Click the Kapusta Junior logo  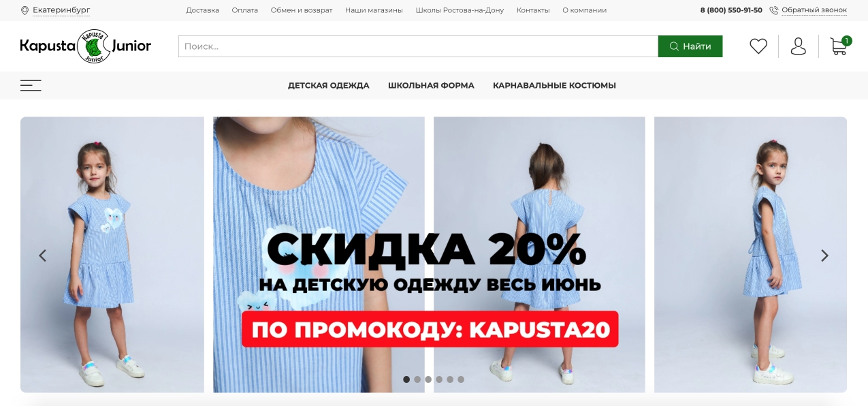click(x=86, y=46)
